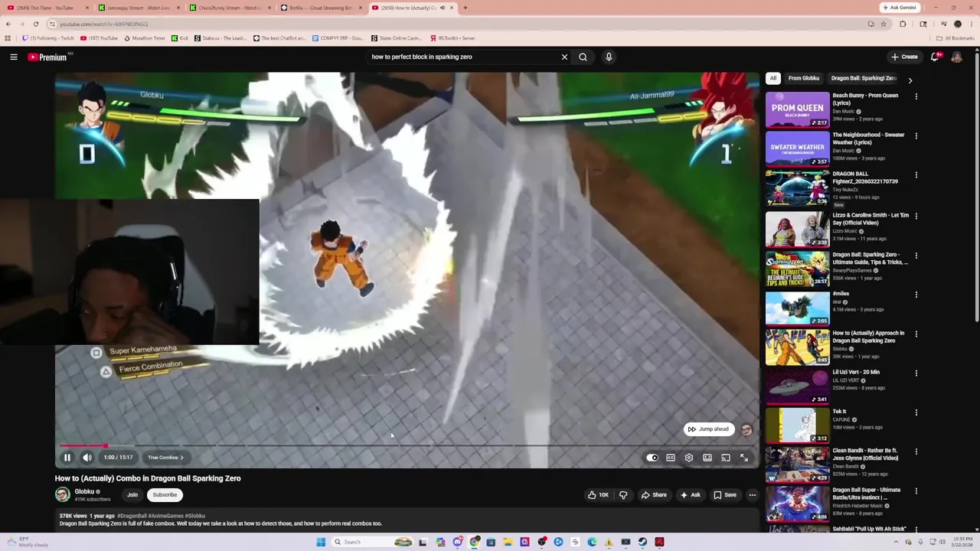The image size is (980, 551).
Task: Open the notifications bell
Action: 935,57
